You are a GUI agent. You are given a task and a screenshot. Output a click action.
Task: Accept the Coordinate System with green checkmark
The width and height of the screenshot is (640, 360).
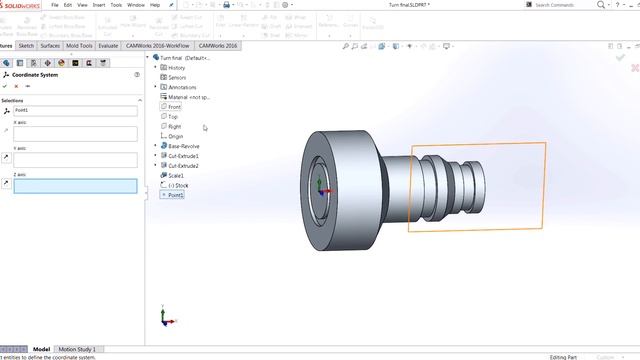(x=4, y=86)
